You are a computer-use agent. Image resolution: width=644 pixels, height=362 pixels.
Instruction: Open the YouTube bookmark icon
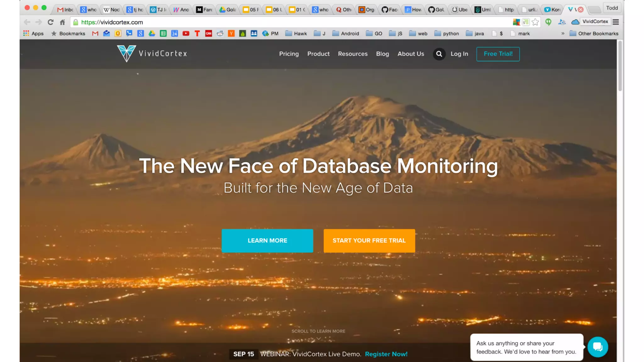186,33
